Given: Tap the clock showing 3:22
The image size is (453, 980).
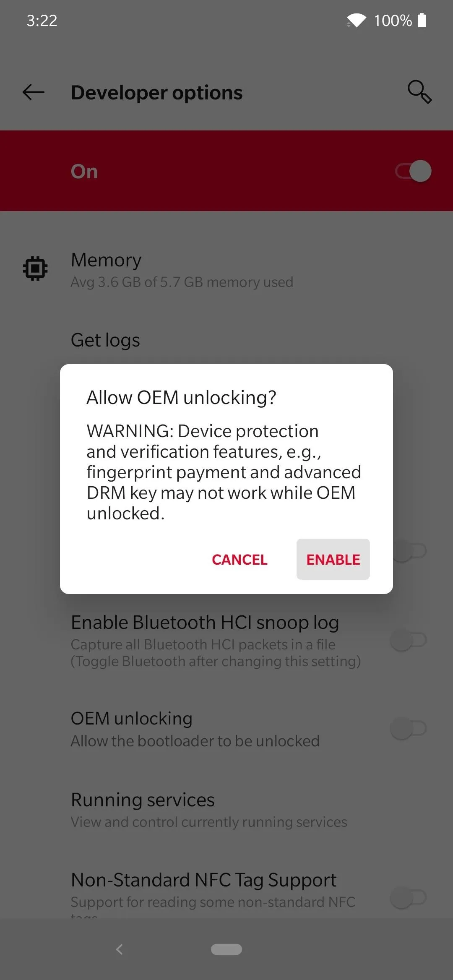Looking at the screenshot, I should click(x=42, y=20).
